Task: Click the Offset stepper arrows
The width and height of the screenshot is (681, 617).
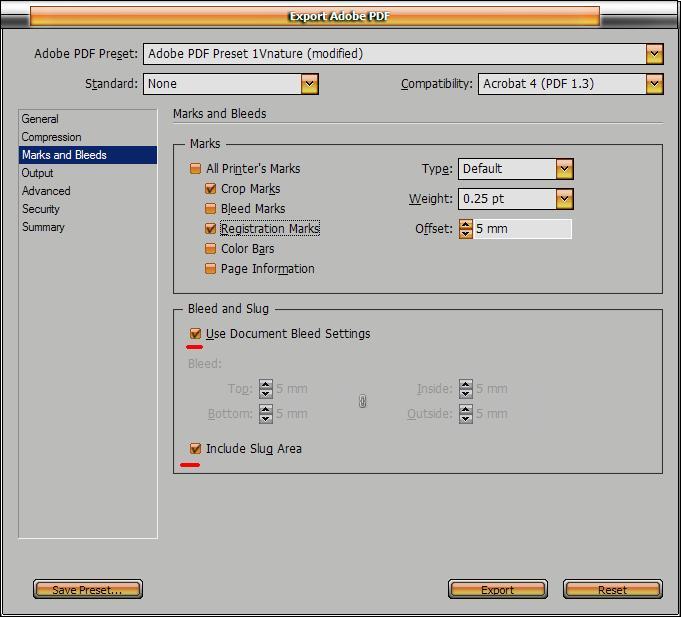Action: (x=466, y=229)
